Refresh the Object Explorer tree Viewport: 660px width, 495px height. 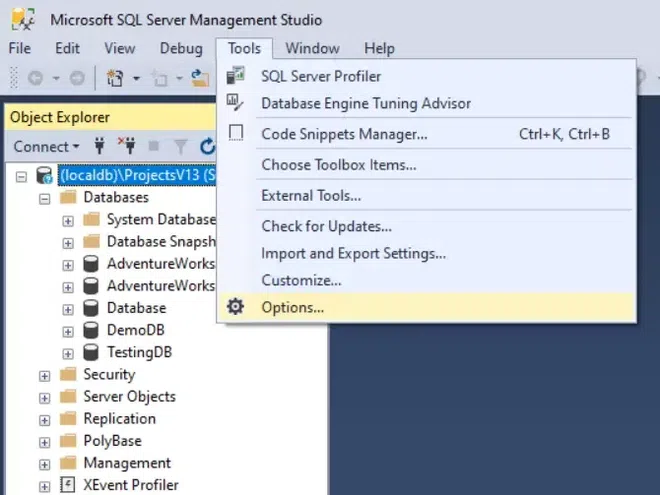coord(208,146)
